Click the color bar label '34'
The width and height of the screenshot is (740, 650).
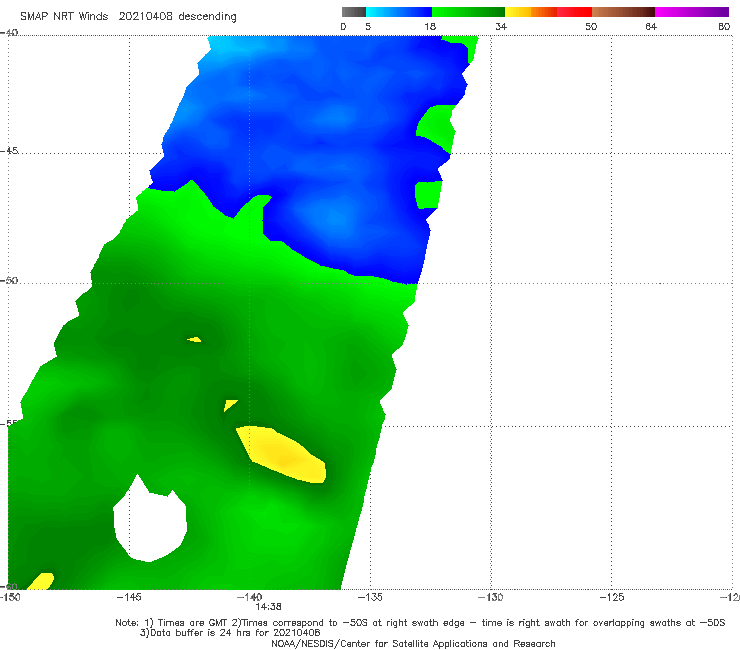click(501, 27)
